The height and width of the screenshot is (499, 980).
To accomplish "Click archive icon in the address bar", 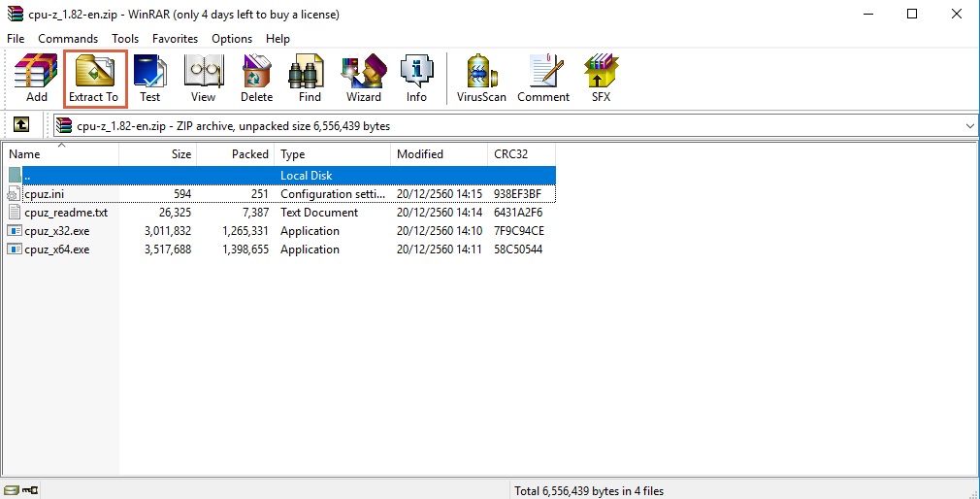I will pos(63,125).
